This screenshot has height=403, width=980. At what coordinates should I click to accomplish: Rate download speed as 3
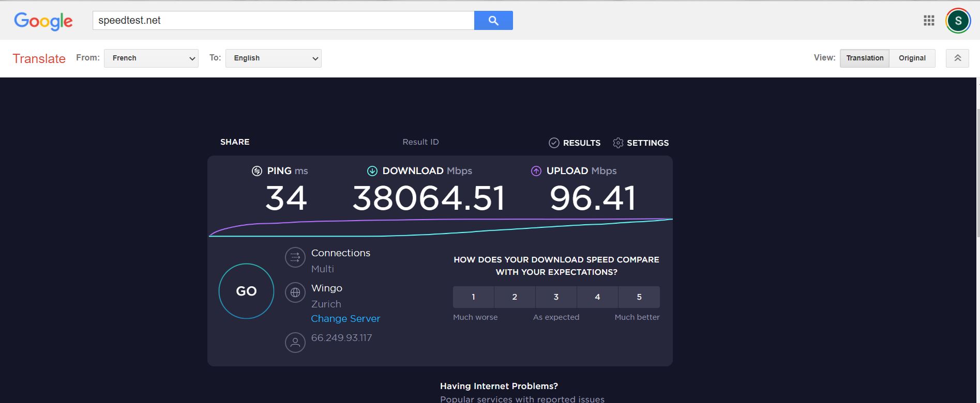tap(556, 297)
